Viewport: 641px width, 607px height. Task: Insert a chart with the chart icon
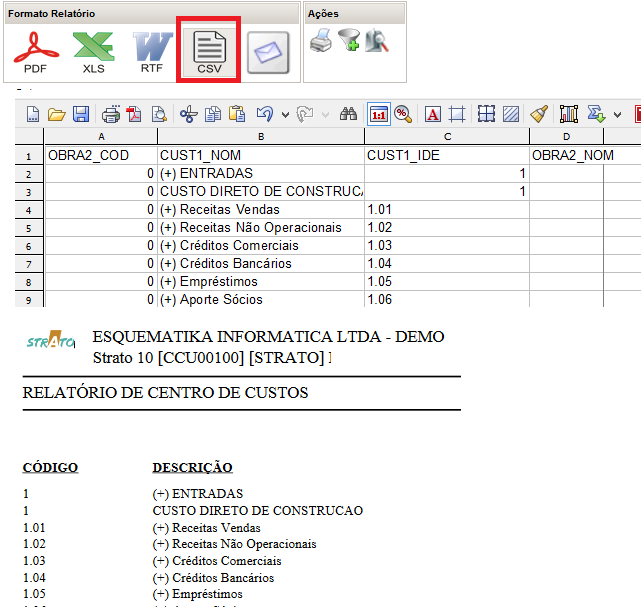point(569,114)
